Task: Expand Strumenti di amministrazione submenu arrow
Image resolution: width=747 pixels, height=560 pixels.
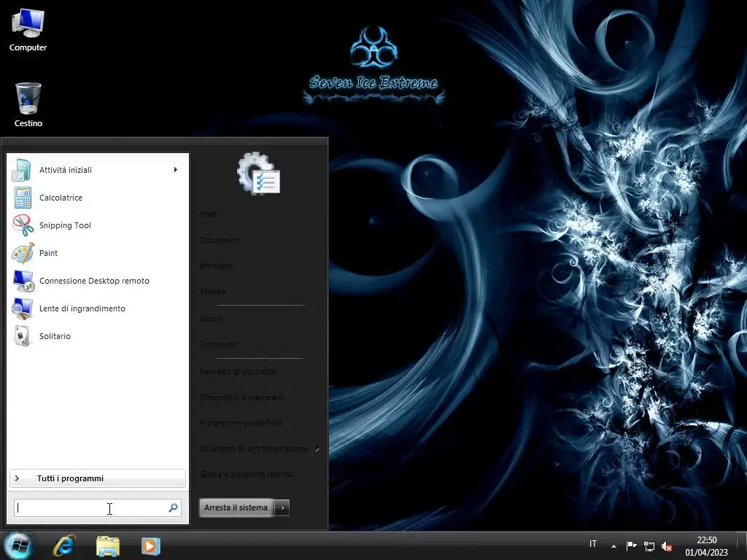Action: coord(317,448)
